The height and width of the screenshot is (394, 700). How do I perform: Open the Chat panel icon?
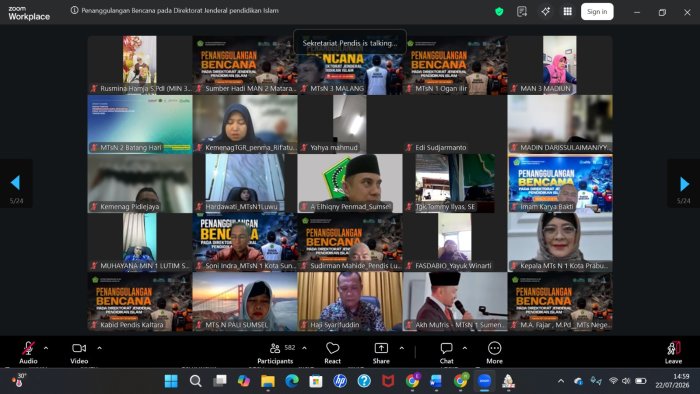click(x=446, y=353)
